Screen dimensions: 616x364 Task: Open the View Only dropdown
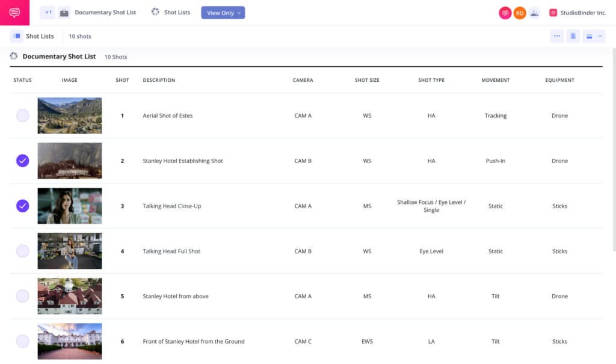pyautogui.click(x=223, y=12)
